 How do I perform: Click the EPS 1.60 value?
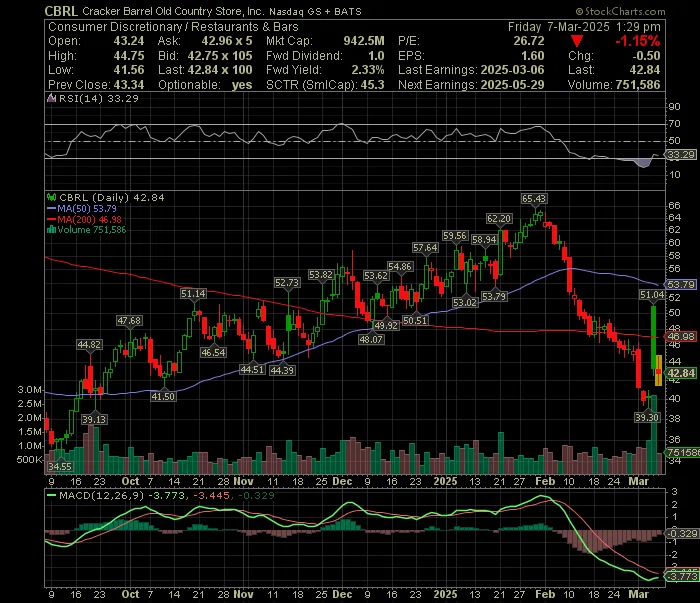pos(533,56)
